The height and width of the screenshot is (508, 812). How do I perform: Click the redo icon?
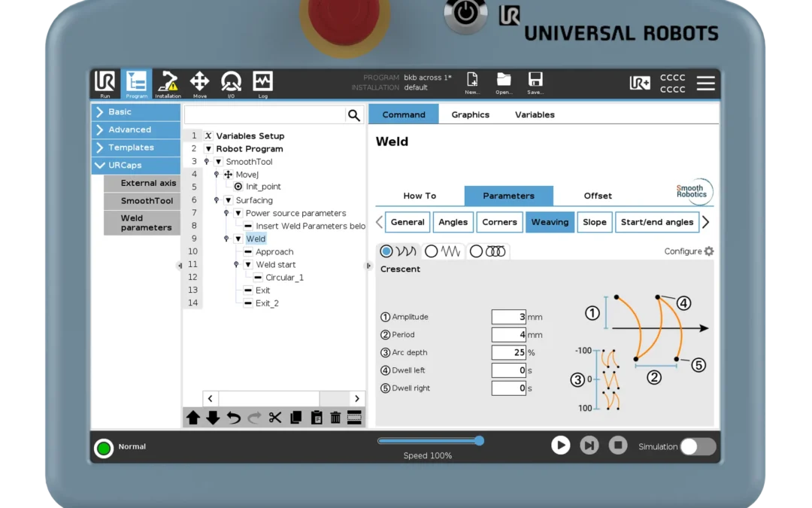pos(254,418)
